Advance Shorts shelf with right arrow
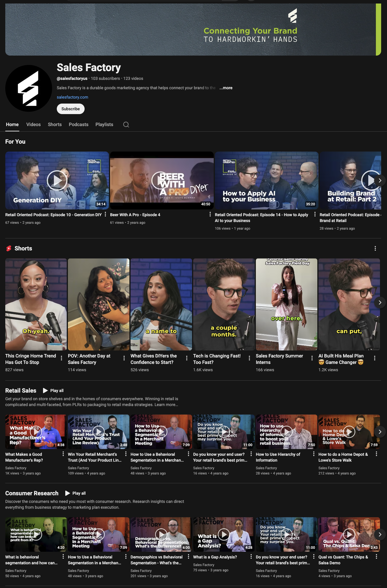 click(380, 302)
